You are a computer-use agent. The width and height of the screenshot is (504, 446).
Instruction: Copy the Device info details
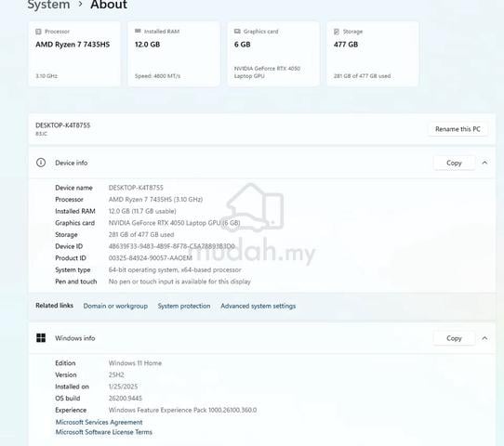(x=454, y=163)
